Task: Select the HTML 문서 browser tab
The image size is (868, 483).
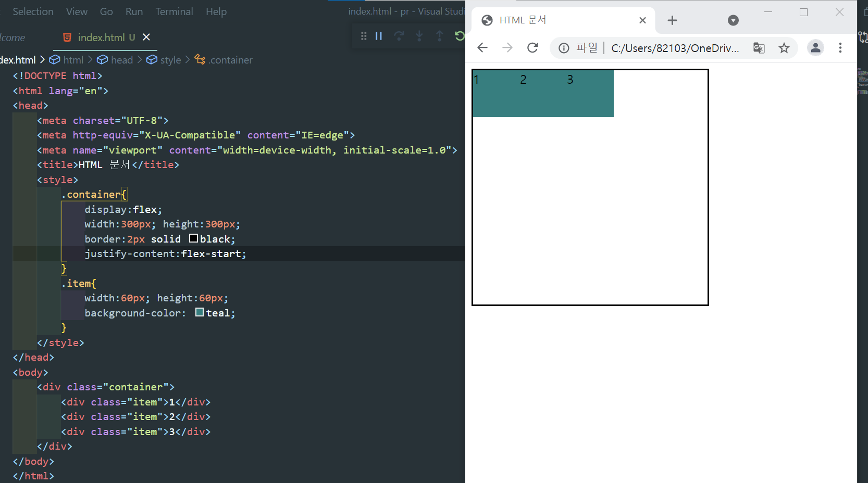Action: pyautogui.click(x=564, y=20)
